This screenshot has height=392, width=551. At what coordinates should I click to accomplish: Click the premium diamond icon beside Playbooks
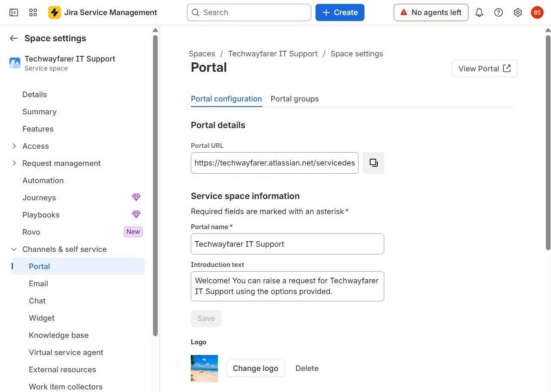click(x=136, y=214)
